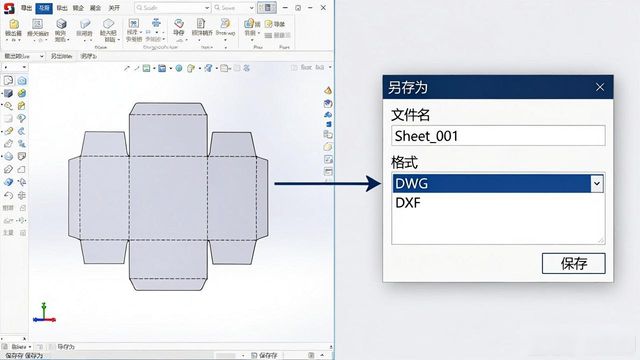Click the yellow sphere icon on right strip

[328, 147]
